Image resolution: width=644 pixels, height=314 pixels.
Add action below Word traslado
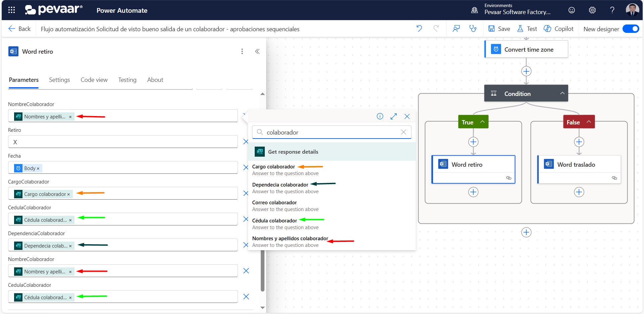pyautogui.click(x=579, y=192)
